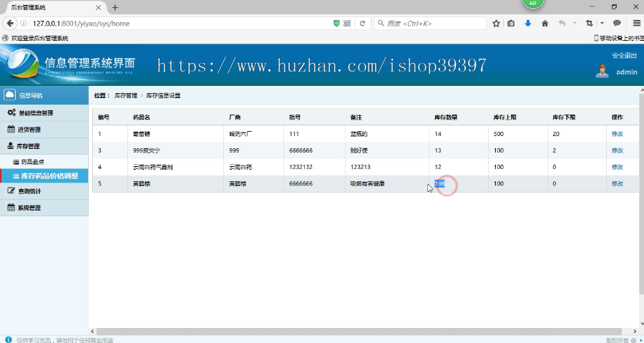Select the 葡萄糖 drug name cell

click(x=142, y=134)
